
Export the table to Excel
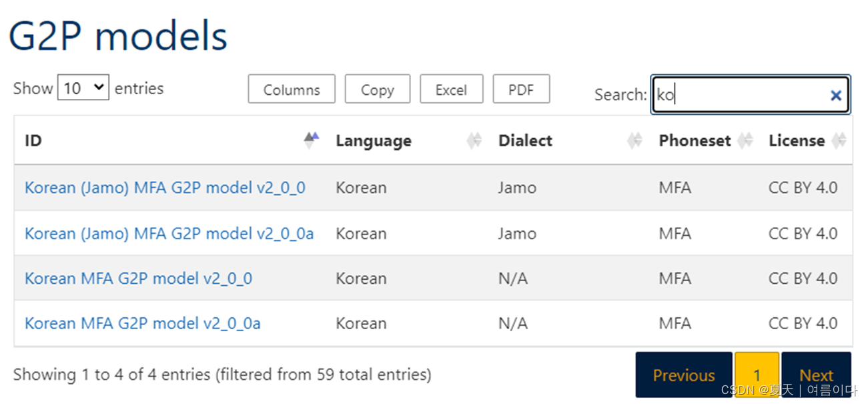point(451,89)
